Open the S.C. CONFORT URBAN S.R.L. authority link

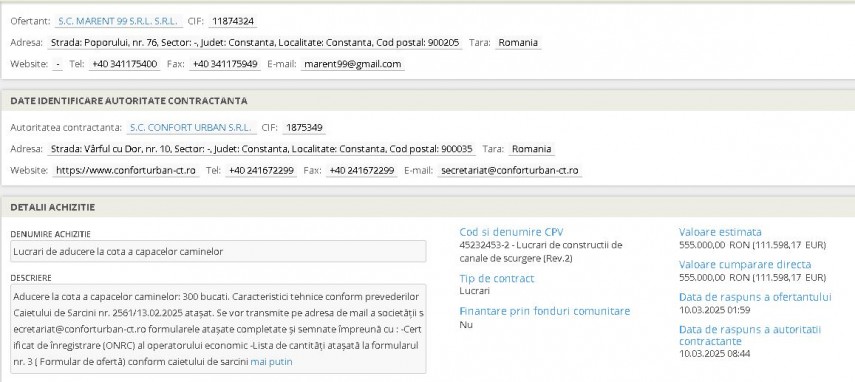coord(191,128)
